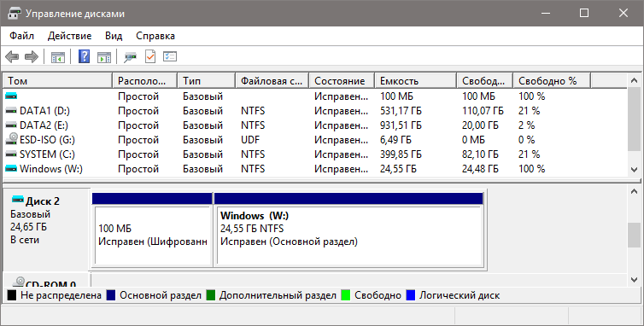
Task: Sort by the Состояние column header
Action: (342, 81)
